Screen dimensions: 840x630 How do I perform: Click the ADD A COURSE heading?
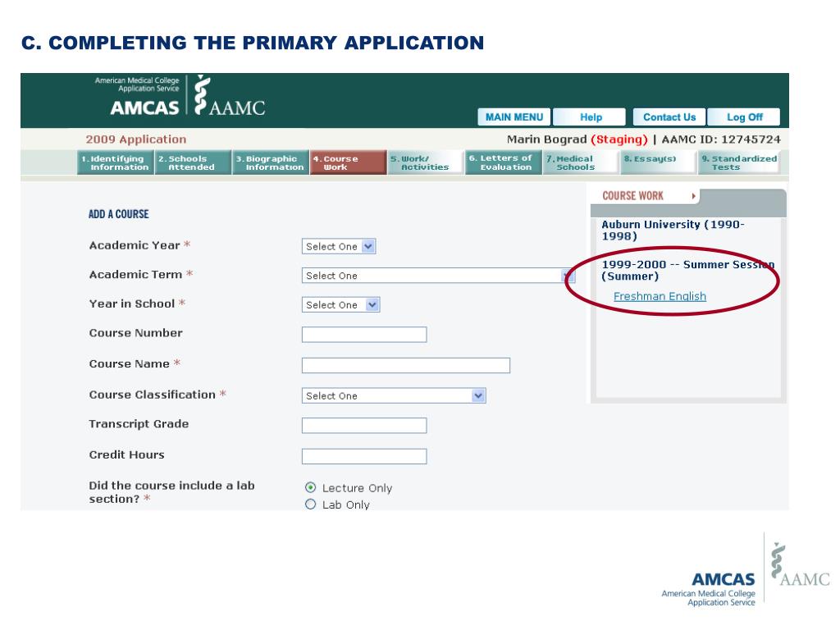pyautogui.click(x=118, y=214)
